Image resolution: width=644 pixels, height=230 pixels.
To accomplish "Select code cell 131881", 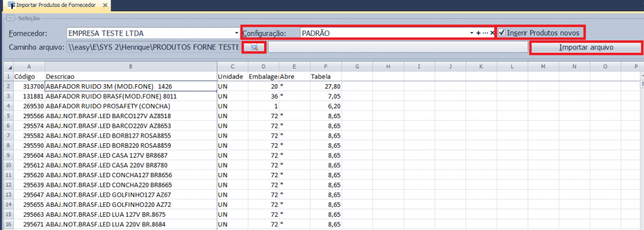I will [x=29, y=96].
